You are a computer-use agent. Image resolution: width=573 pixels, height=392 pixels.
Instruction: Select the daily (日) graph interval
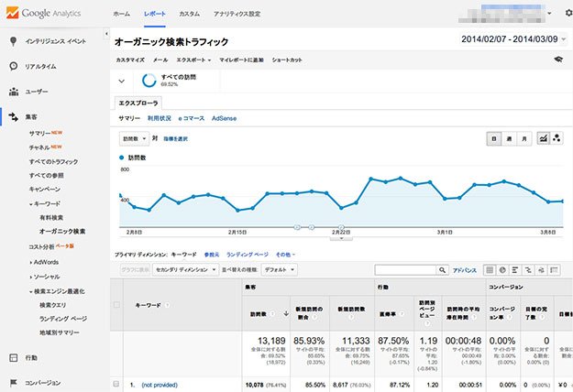[x=494, y=138]
